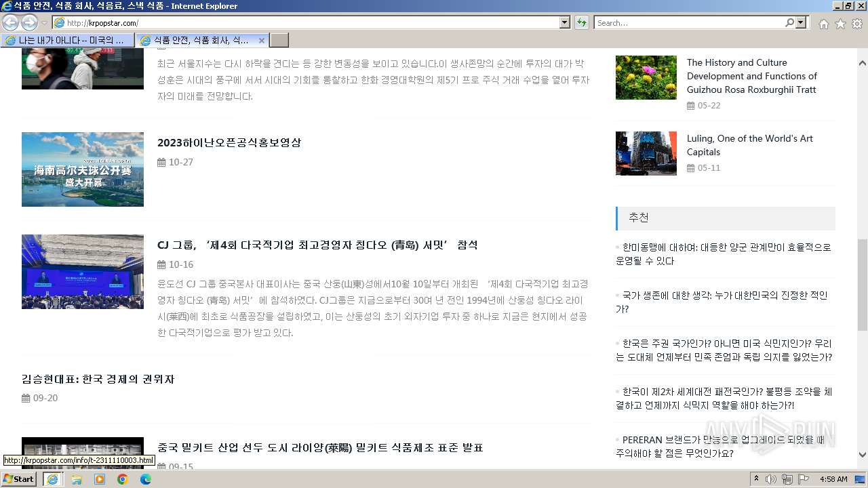Click the Refresh page icon

581,23
